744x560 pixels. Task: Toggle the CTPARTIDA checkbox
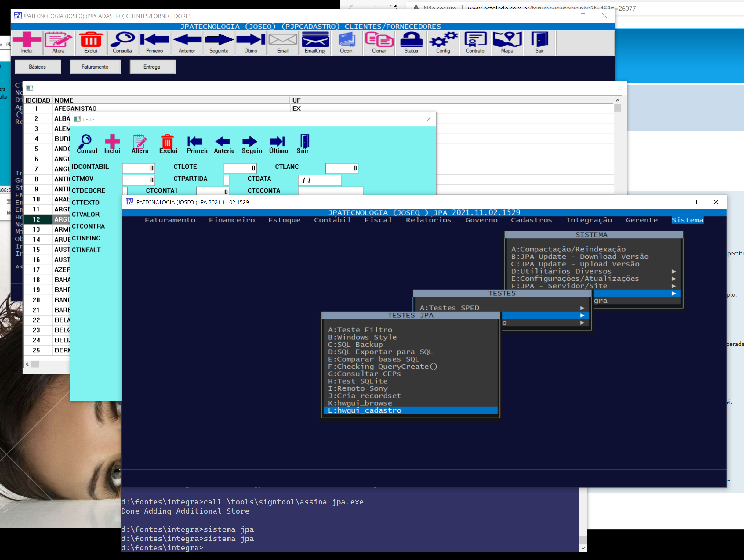227,180
